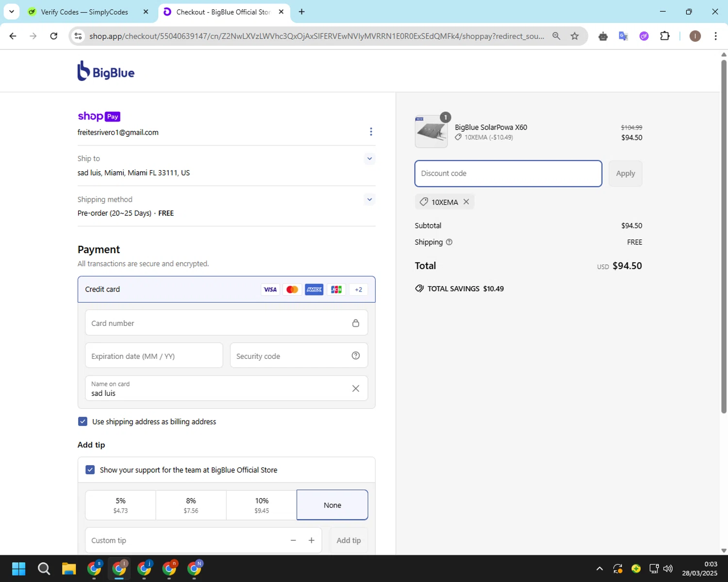Click the shipping info help icon

coord(449,242)
